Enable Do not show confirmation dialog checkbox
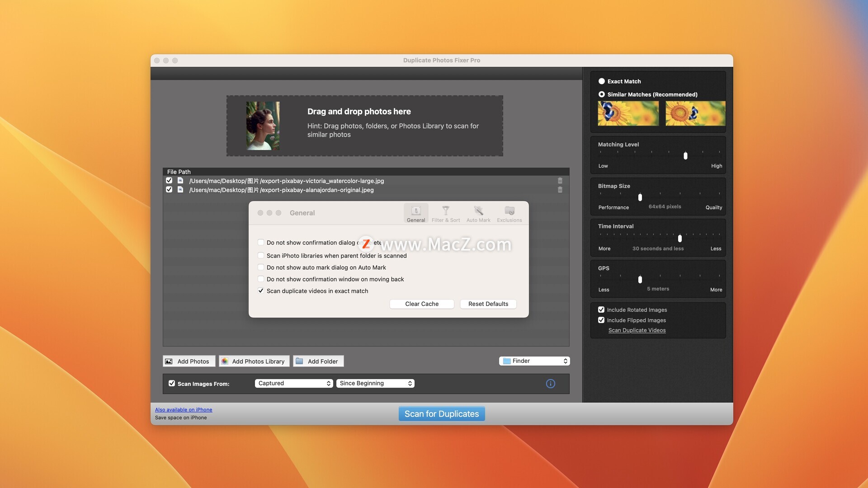 tap(261, 243)
